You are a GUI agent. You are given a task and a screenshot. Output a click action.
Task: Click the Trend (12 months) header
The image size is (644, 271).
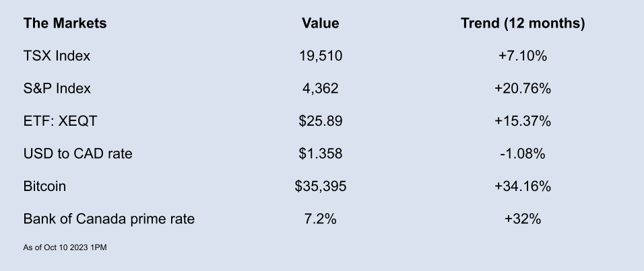523,24
